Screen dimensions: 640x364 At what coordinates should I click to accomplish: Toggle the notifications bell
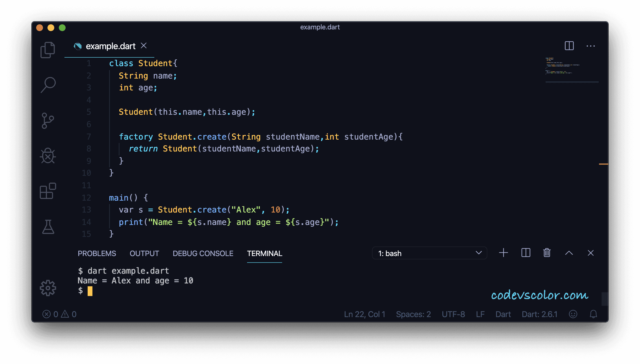coord(593,314)
